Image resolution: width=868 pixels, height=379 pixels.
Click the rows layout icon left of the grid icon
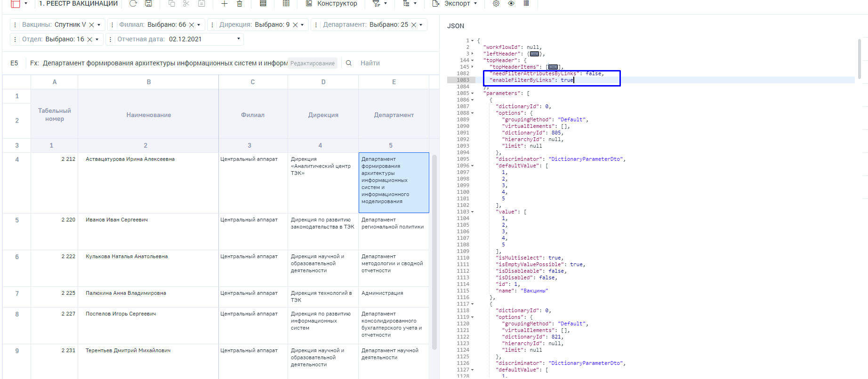(263, 3)
